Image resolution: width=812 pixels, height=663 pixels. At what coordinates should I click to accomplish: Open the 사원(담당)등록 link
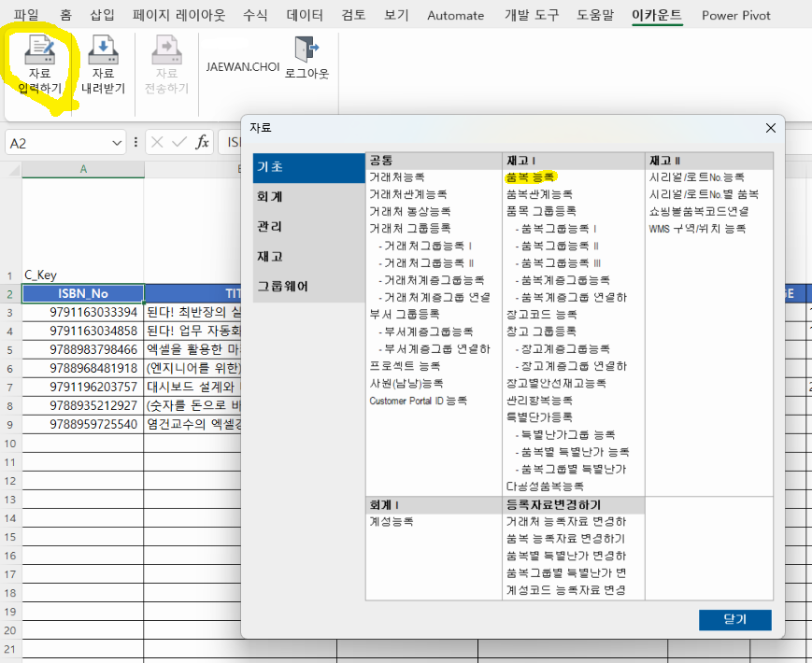(406, 383)
